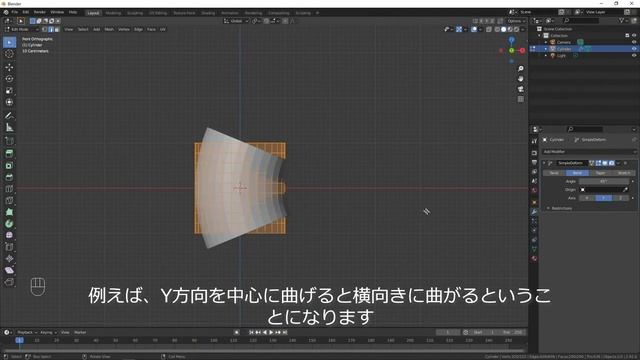Toggle SimpleDeform render visibility

(611, 163)
